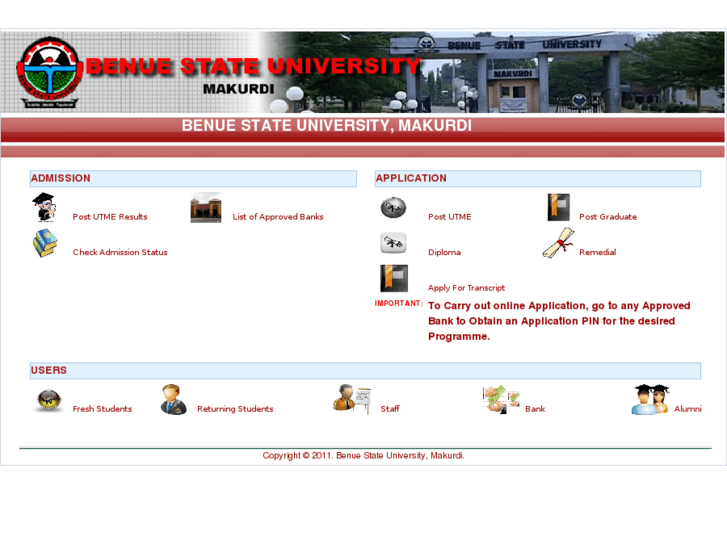
Task: Click the smiley icon beside Fresh Students
Action: (x=49, y=400)
